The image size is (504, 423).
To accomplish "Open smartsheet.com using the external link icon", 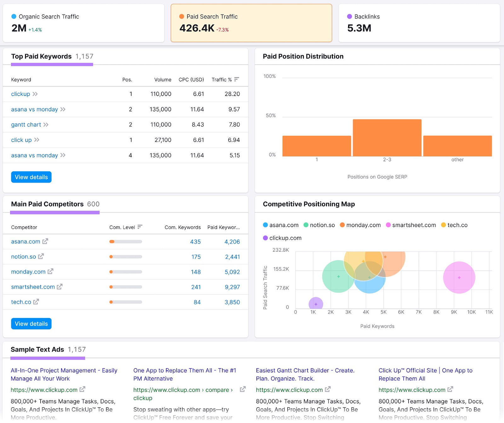I will 60,287.
